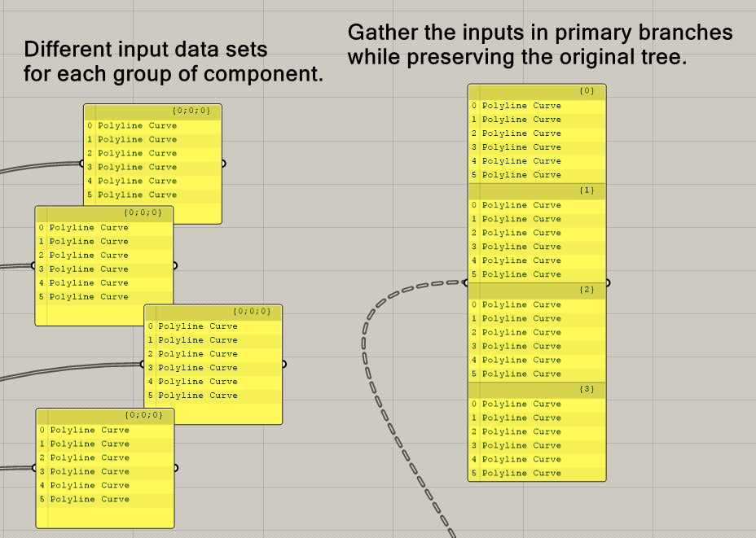Pick item 0 Polyline Curve under branch {3}
The height and width of the screenshot is (538, 756).
521,404
